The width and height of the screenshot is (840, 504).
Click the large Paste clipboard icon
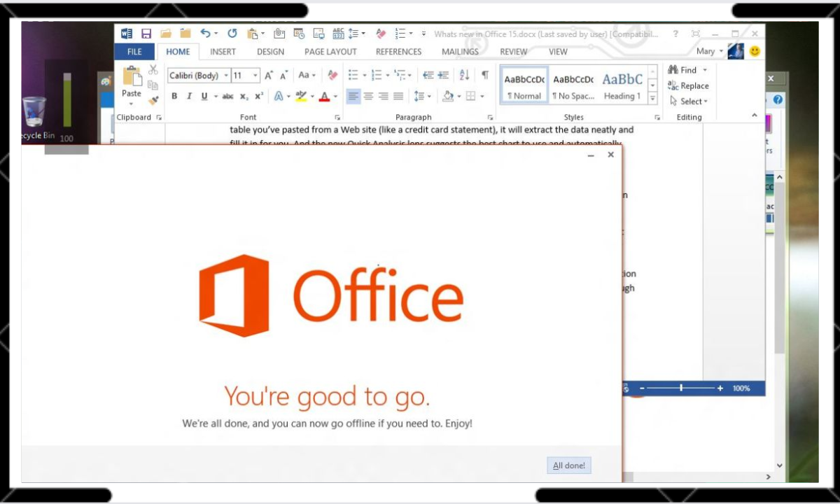132,76
